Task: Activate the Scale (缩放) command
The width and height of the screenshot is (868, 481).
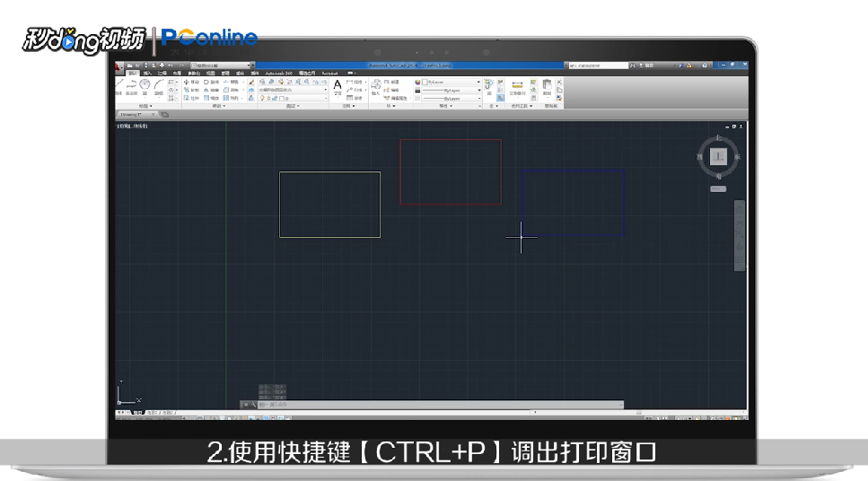Action: [211, 98]
